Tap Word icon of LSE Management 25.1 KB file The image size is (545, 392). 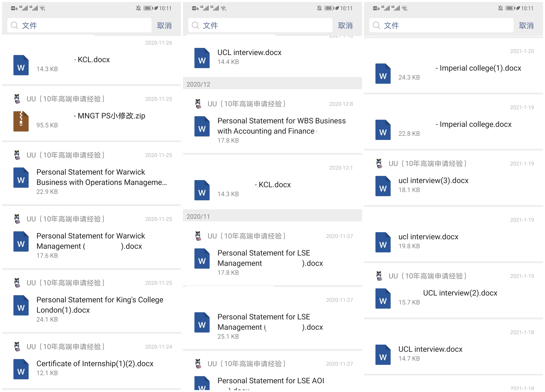(202, 323)
